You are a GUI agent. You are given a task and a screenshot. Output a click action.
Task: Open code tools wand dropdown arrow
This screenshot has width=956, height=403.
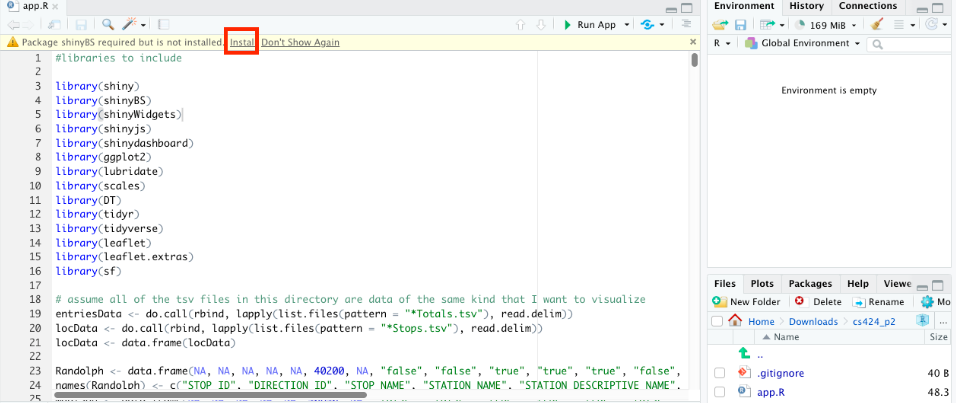(143, 25)
